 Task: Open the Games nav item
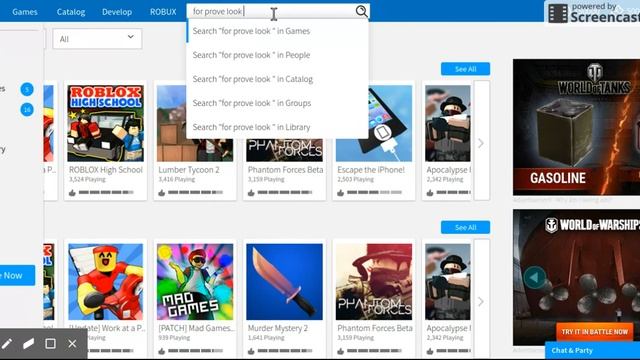25,12
